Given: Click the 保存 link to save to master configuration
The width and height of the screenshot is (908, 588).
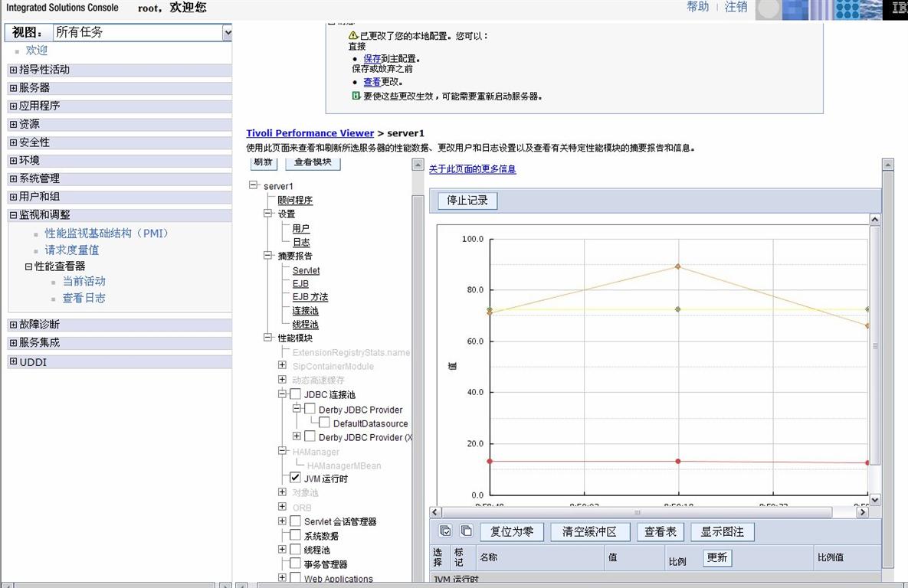Looking at the screenshot, I should pyautogui.click(x=372, y=58).
